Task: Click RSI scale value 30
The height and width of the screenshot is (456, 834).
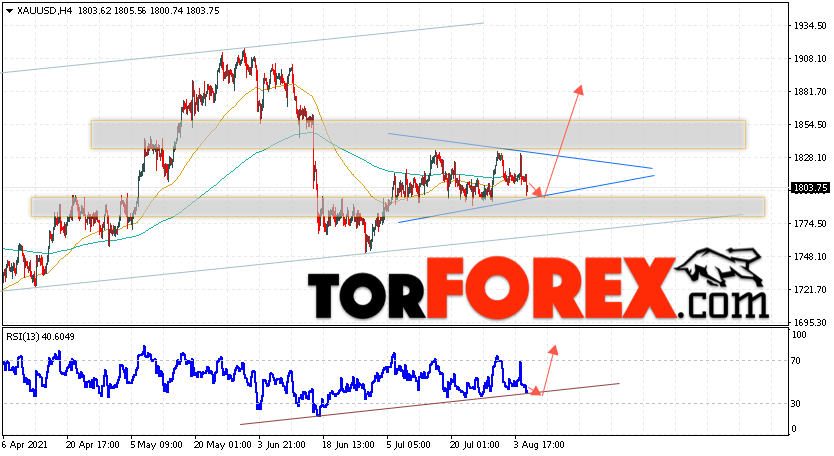Action: click(x=796, y=404)
